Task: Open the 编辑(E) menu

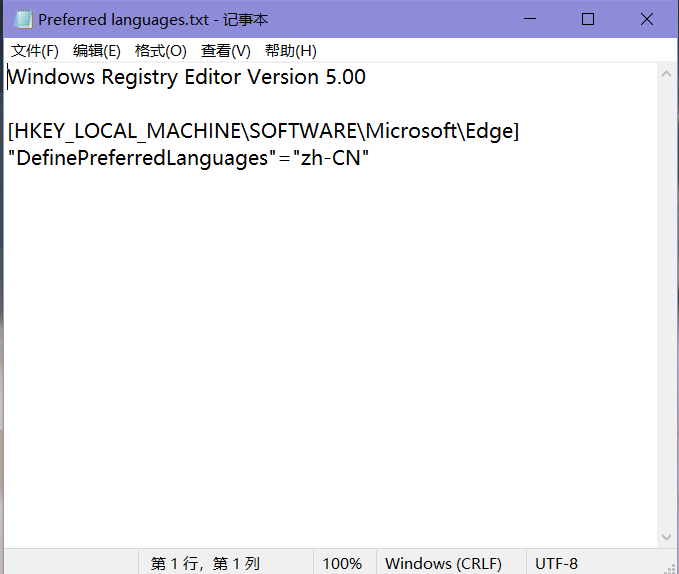Action: point(97,51)
